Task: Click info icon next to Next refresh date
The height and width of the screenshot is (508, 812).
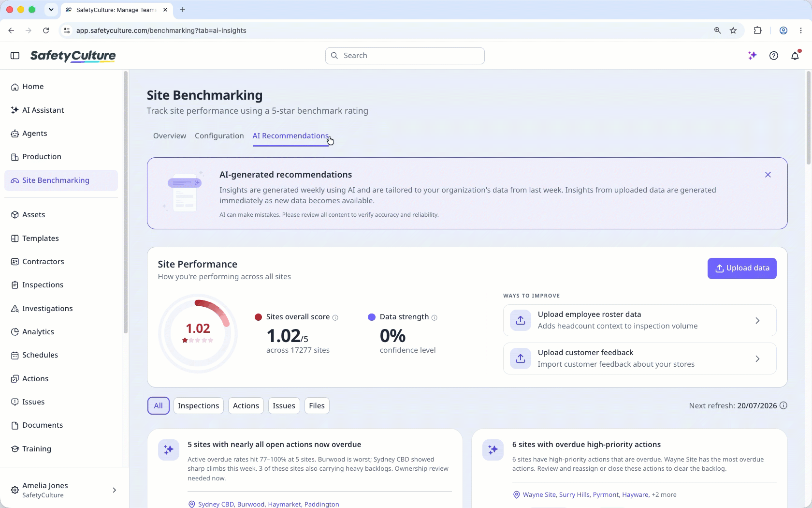Action: pyautogui.click(x=783, y=405)
